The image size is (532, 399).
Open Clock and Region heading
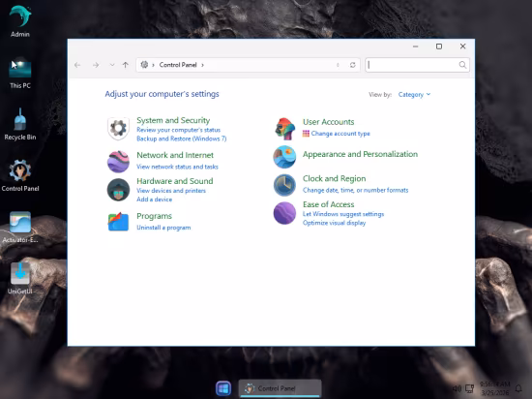335,178
